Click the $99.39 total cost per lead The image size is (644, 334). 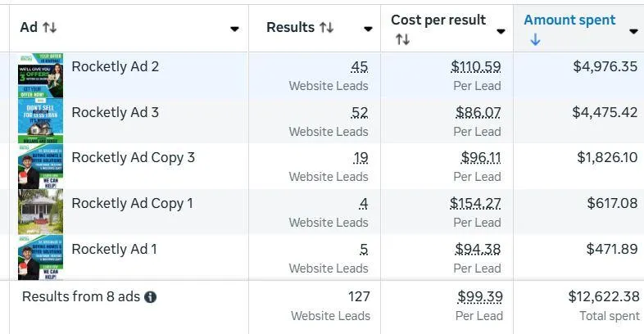point(480,296)
